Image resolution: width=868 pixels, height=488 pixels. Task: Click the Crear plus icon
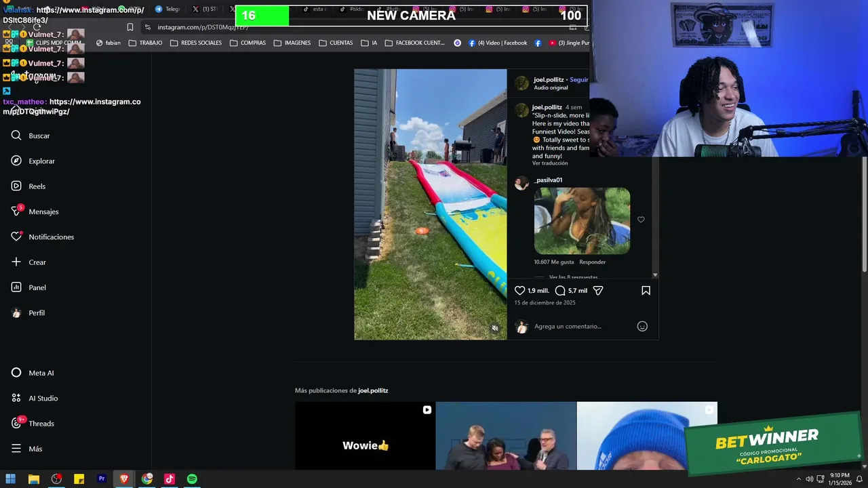click(16, 262)
